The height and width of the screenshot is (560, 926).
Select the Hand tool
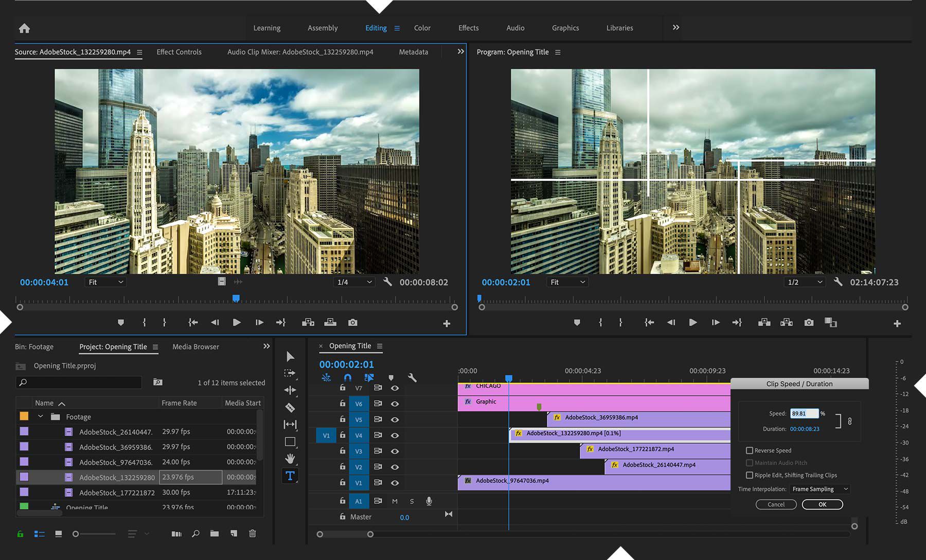(x=291, y=458)
